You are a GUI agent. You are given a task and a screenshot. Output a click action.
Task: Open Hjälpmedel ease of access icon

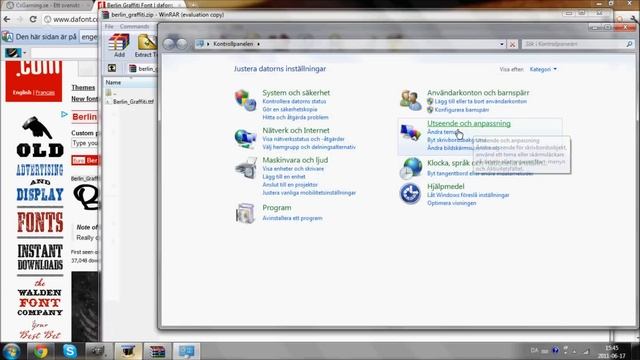[410, 193]
